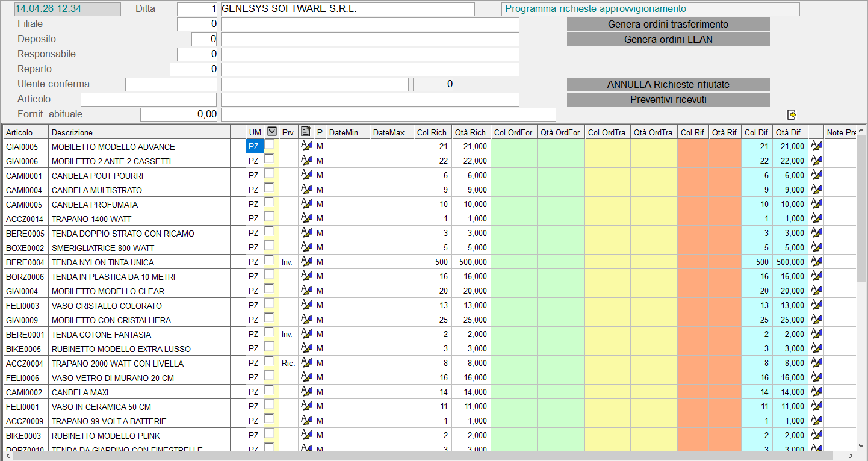Open notes icon left of P in CAMI0001 row
The width and height of the screenshot is (868, 461).
pyautogui.click(x=306, y=175)
